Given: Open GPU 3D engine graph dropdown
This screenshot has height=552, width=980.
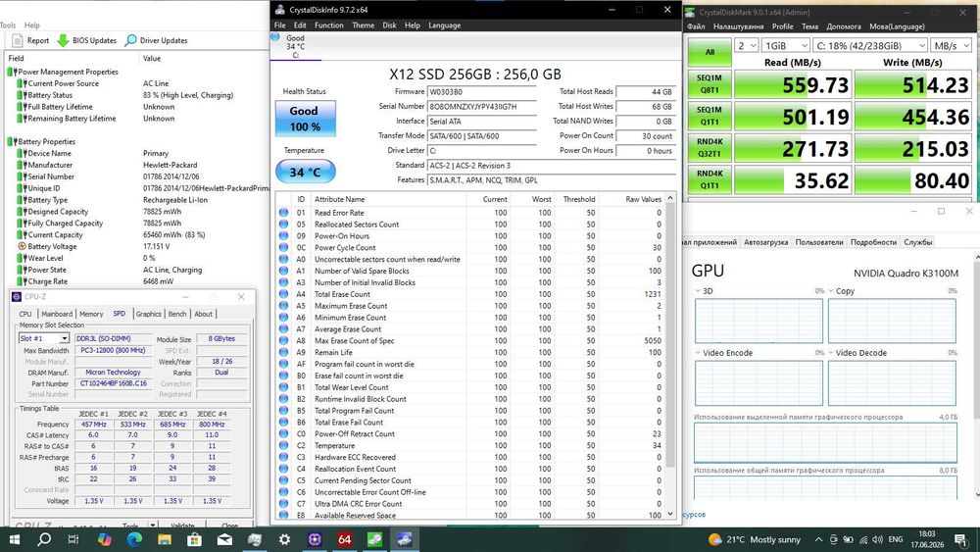Looking at the screenshot, I should point(698,290).
